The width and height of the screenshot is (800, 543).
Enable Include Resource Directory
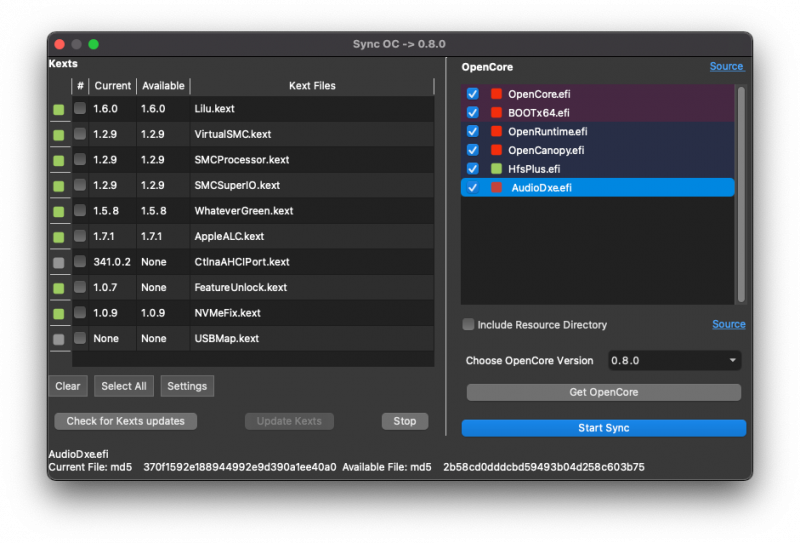468,325
